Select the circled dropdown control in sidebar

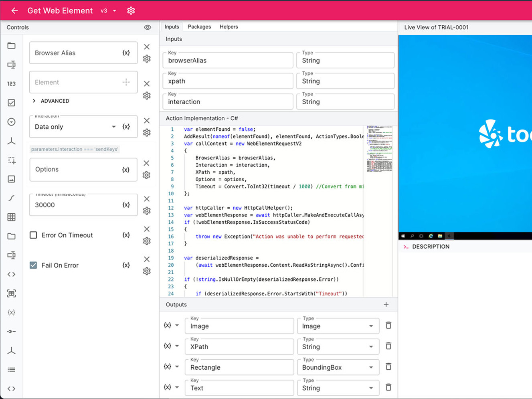coord(11,122)
